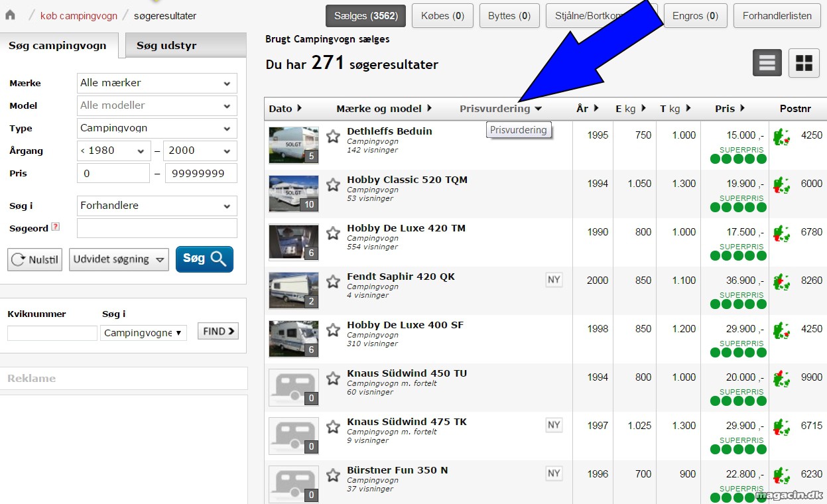Add Fendt Saphir 420 QK to favorites
Viewport: 827px width, 504px height.
[x=333, y=281]
